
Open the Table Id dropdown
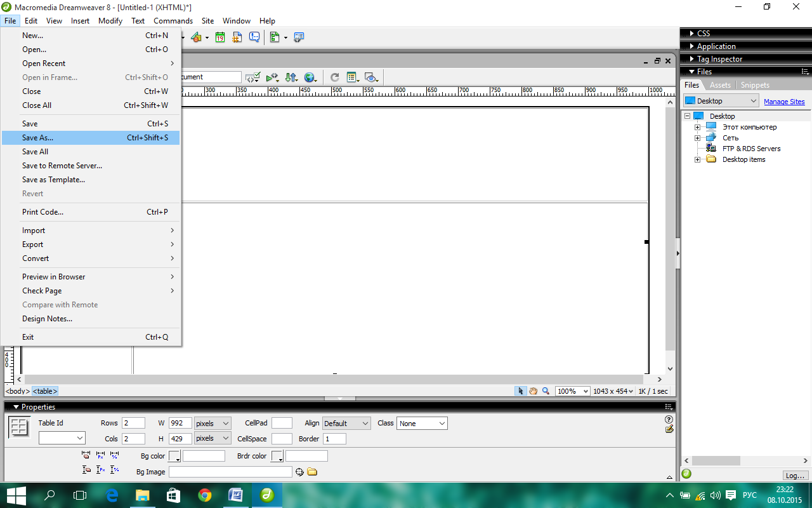pyautogui.click(x=62, y=438)
